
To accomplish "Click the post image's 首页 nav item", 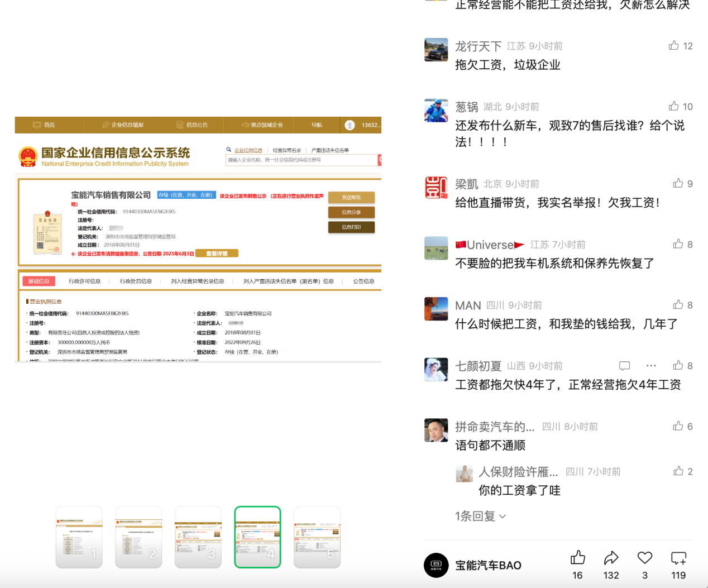I will pos(44,125).
